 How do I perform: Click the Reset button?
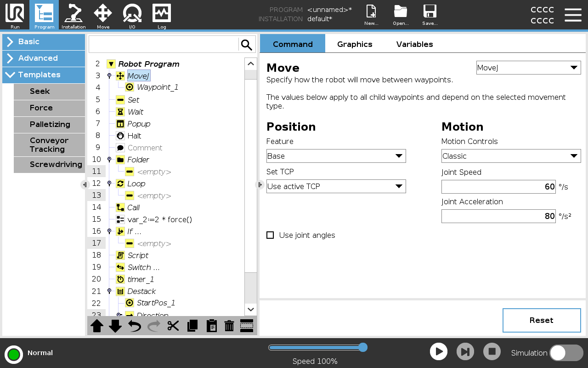point(542,320)
